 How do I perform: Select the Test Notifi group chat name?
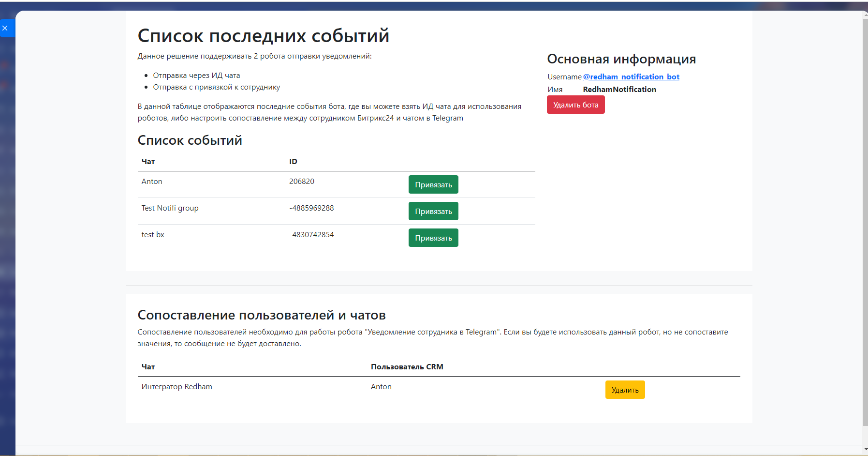coord(170,208)
